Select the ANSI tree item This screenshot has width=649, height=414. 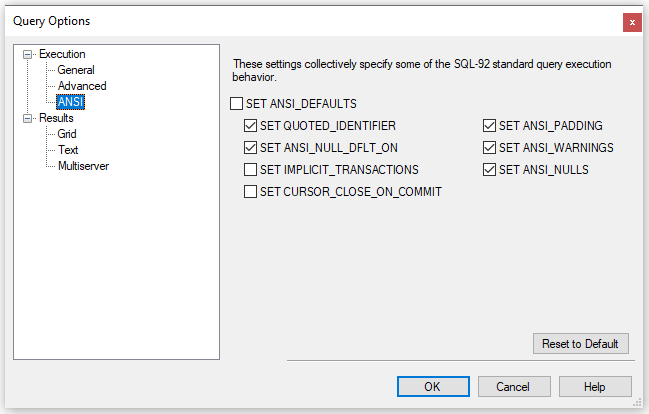click(70, 102)
